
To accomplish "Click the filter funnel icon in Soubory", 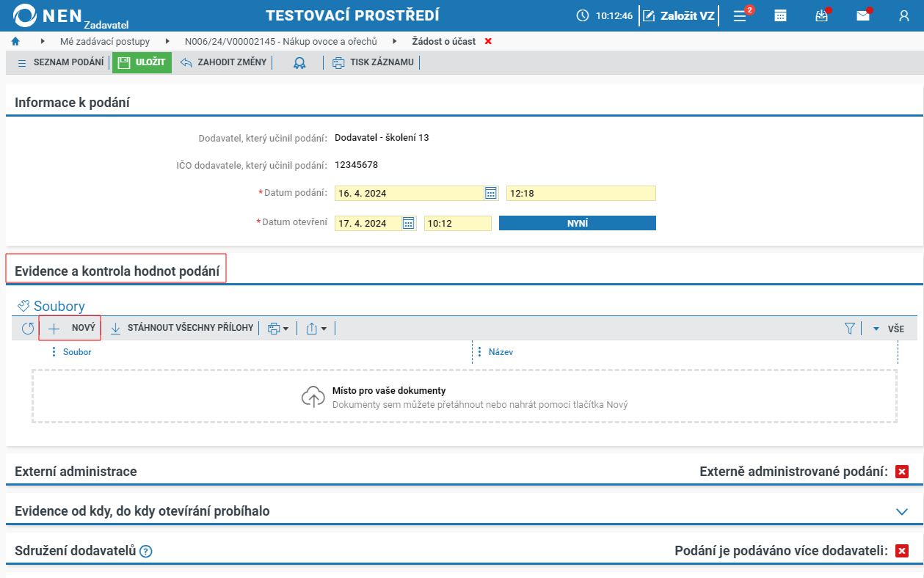I will (x=850, y=329).
